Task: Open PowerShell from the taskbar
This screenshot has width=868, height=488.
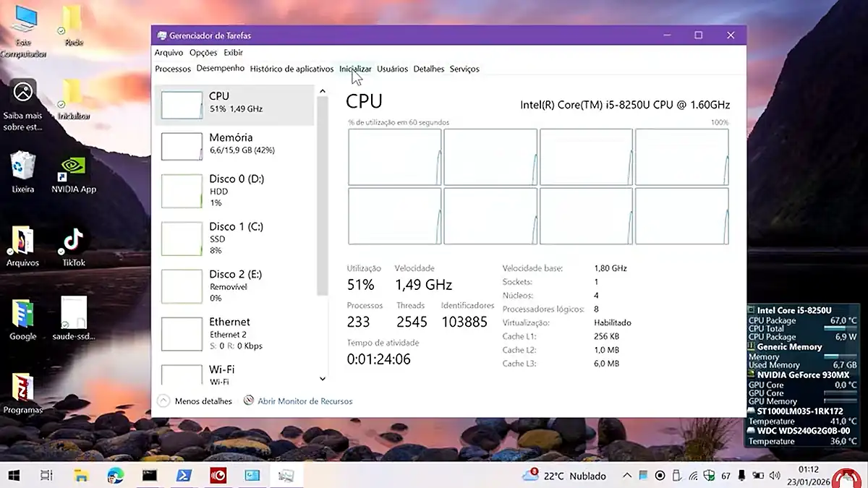Action: pyautogui.click(x=184, y=475)
